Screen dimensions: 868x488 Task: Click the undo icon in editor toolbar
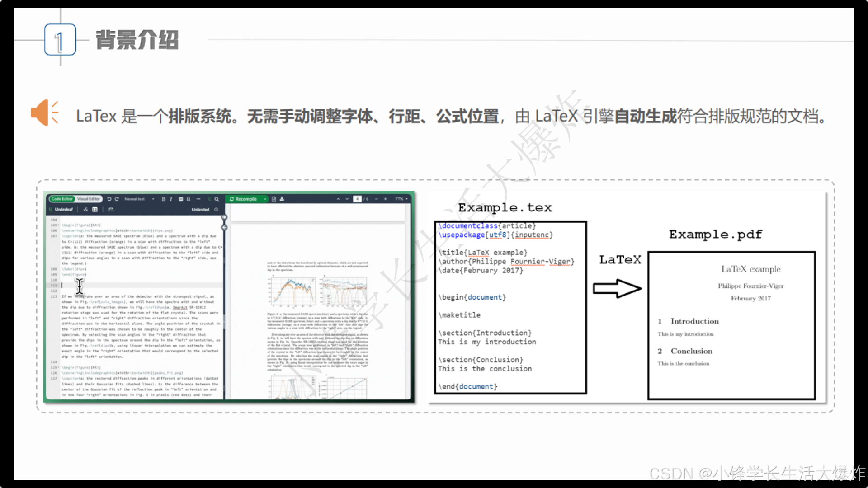(109, 199)
